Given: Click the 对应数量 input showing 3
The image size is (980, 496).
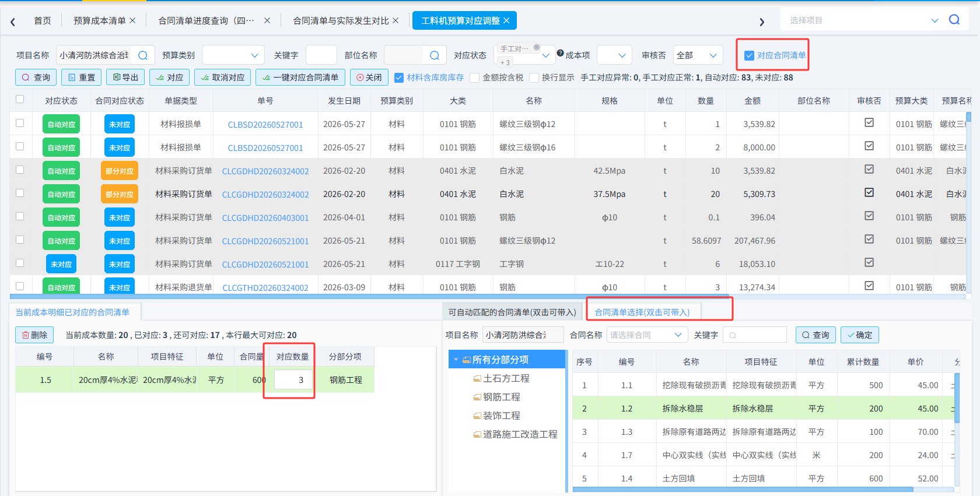Looking at the screenshot, I should coord(293,380).
